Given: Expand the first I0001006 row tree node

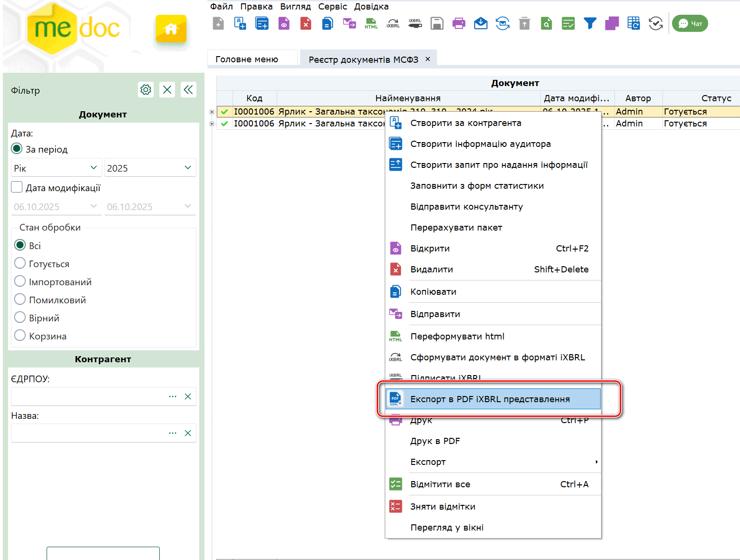Looking at the screenshot, I should (x=212, y=112).
